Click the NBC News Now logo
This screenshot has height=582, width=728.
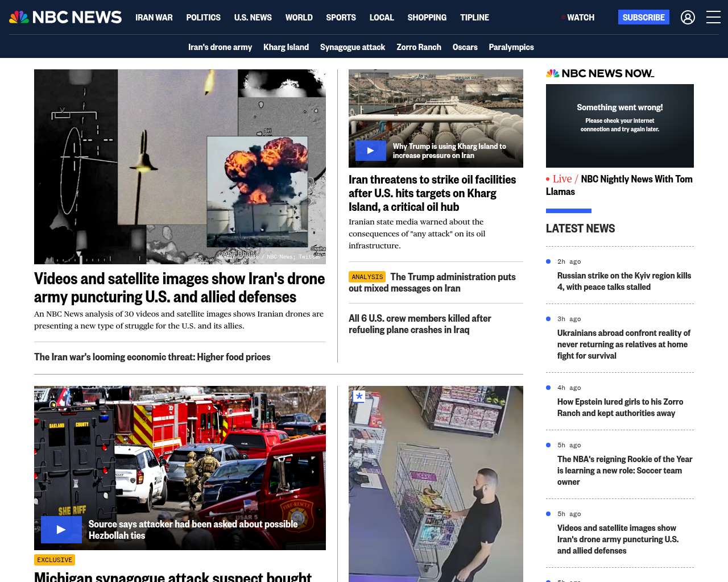599,73
